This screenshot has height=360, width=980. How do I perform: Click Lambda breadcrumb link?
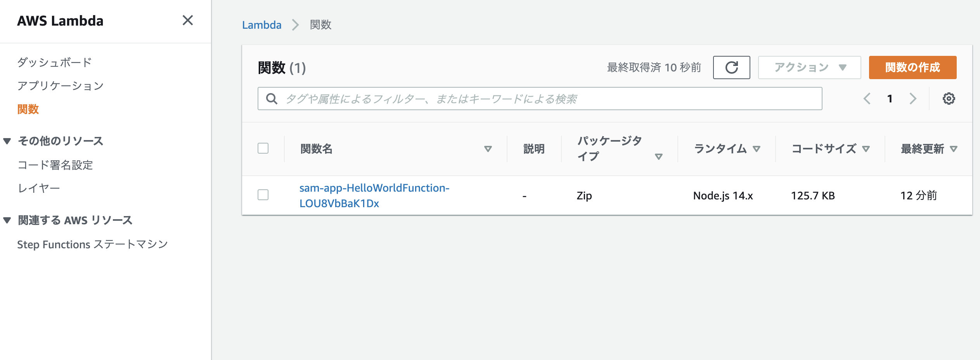(x=262, y=25)
